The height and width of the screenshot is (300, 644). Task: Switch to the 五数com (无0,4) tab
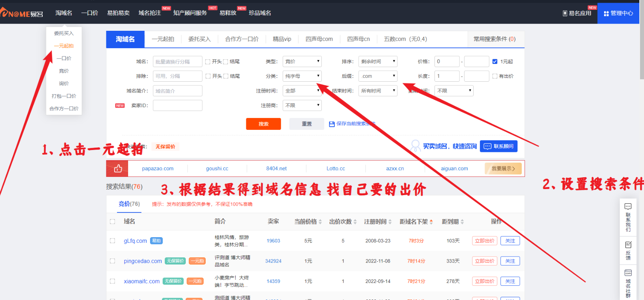(x=405, y=39)
